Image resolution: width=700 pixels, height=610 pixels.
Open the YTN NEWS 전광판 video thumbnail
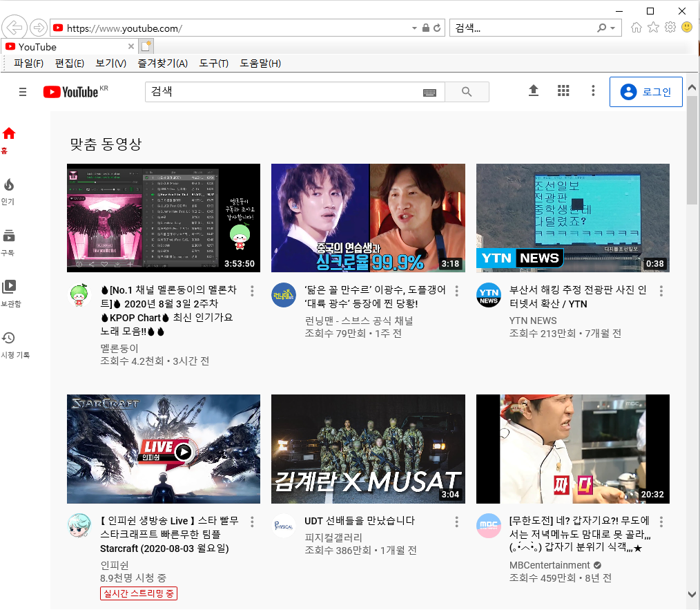click(x=573, y=218)
